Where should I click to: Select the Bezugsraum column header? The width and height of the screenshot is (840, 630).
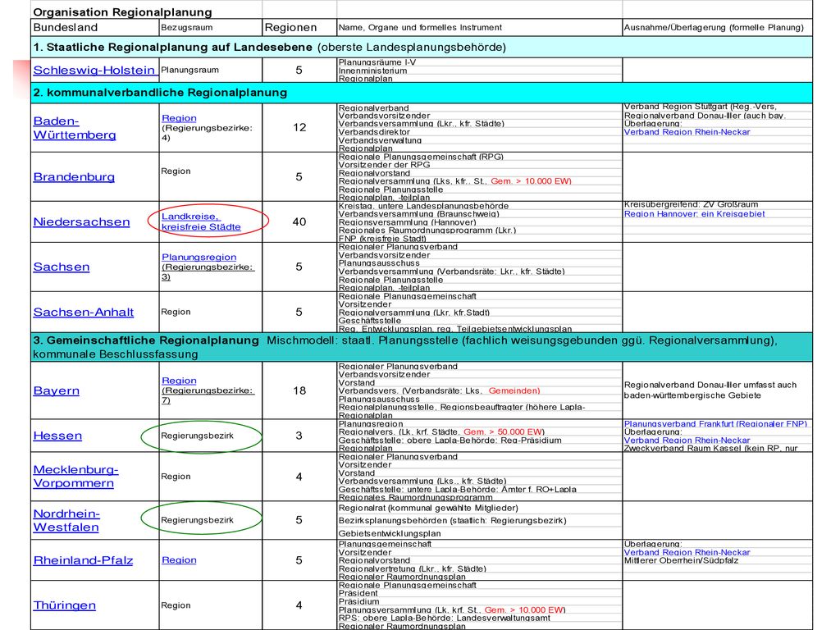186,27
